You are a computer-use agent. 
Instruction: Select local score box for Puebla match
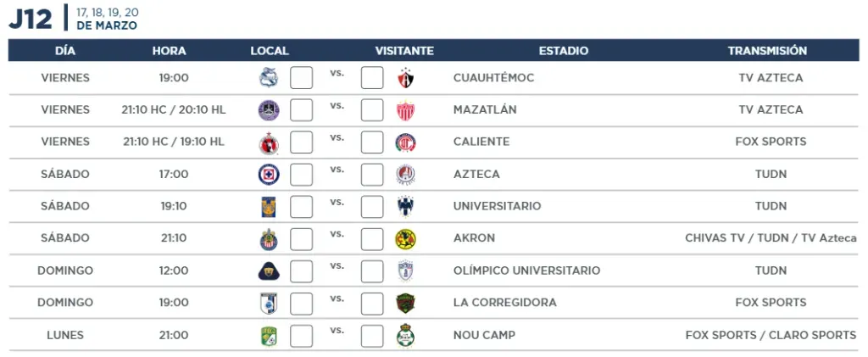click(301, 78)
